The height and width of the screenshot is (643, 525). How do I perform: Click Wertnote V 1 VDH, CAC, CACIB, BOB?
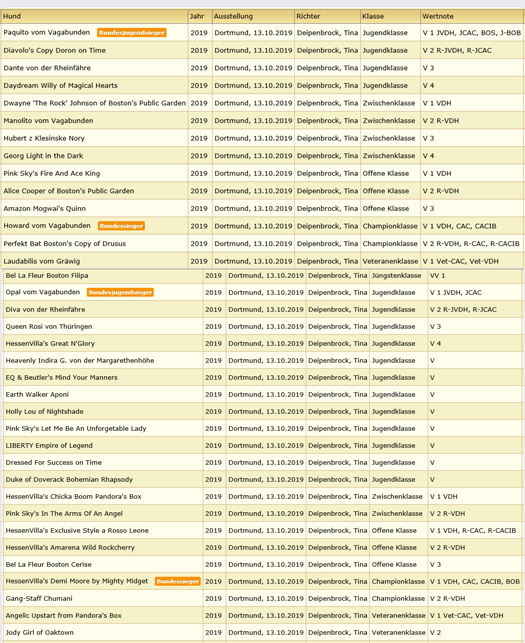click(475, 581)
